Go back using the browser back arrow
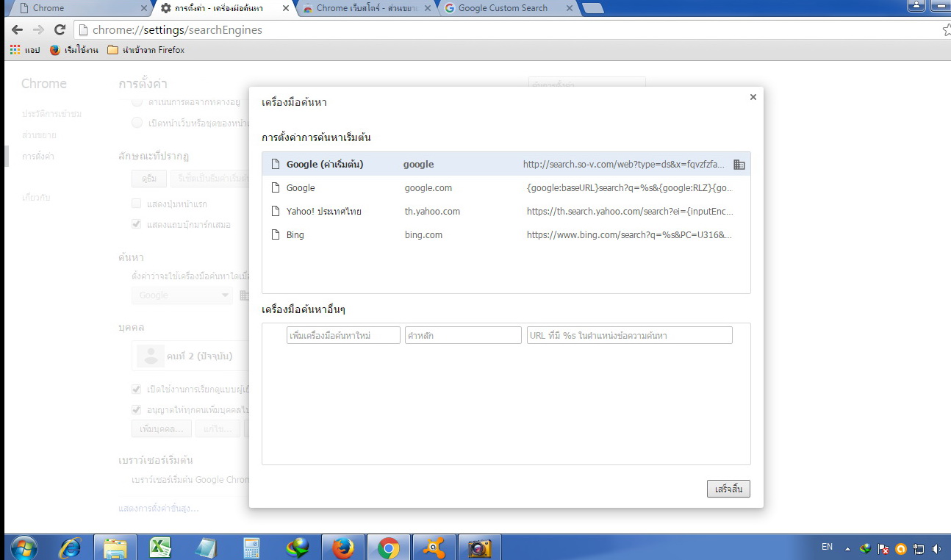The height and width of the screenshot is (560, 951). point(17,30)
